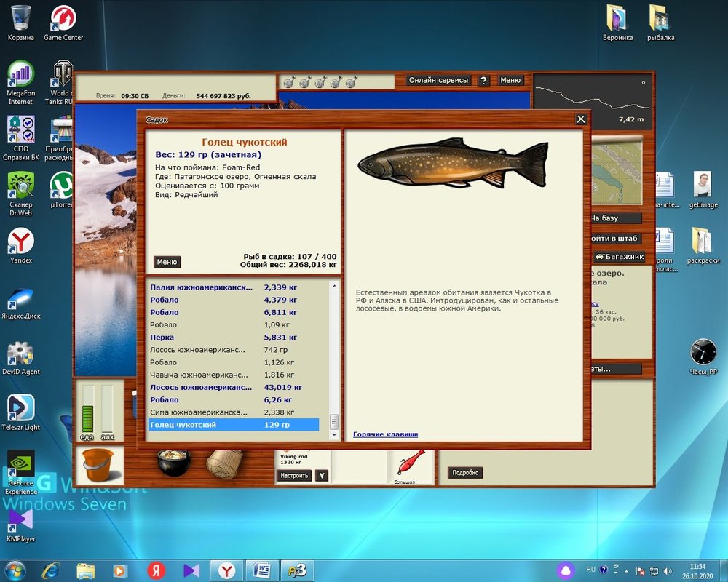Expand the rod selection dropdown arrow

pos(321,476)
